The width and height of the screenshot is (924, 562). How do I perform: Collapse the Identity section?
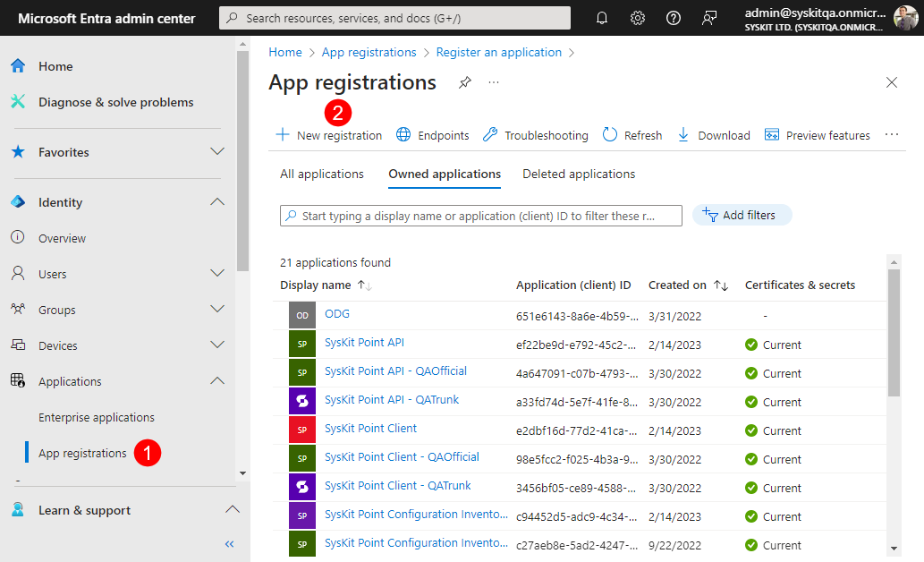pos(216,202)
